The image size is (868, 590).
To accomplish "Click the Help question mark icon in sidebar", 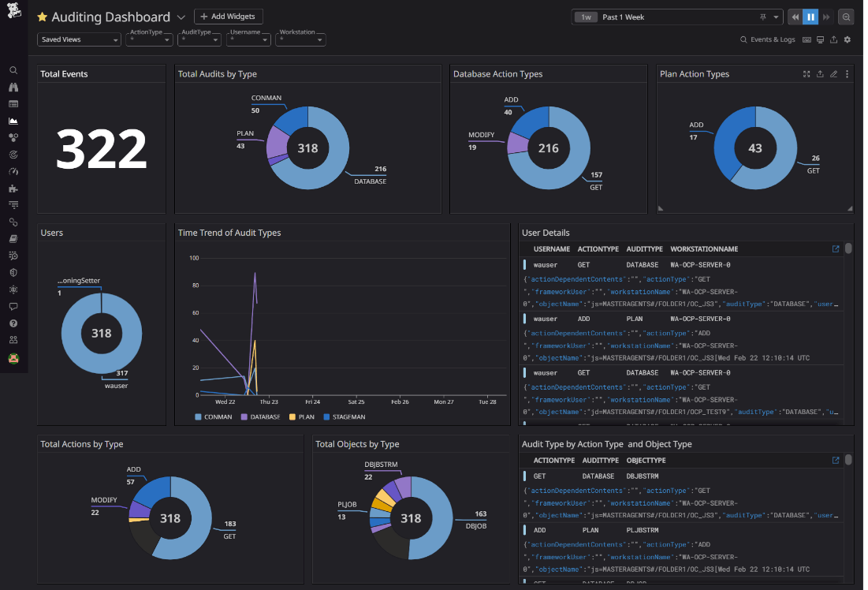I will pos(13,323).
